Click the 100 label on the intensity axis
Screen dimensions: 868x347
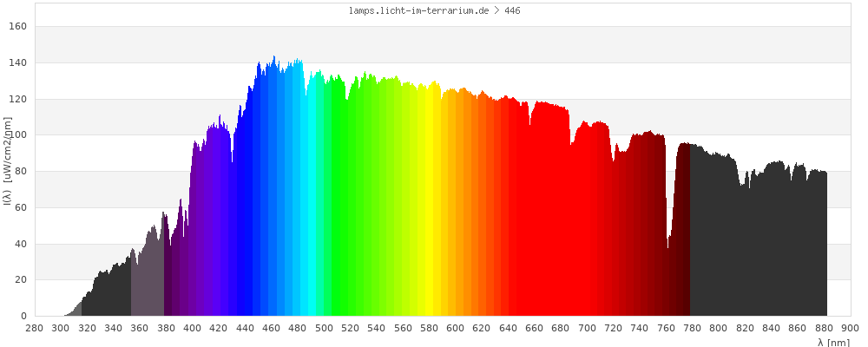[x=18, y=135]
